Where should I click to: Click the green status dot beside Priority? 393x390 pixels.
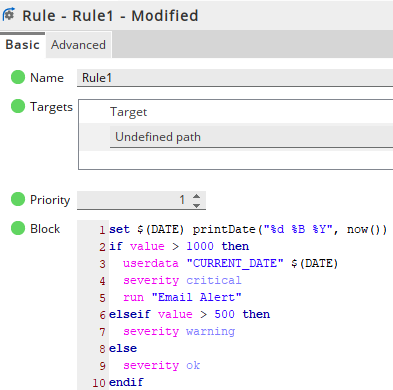click(18, 199)
